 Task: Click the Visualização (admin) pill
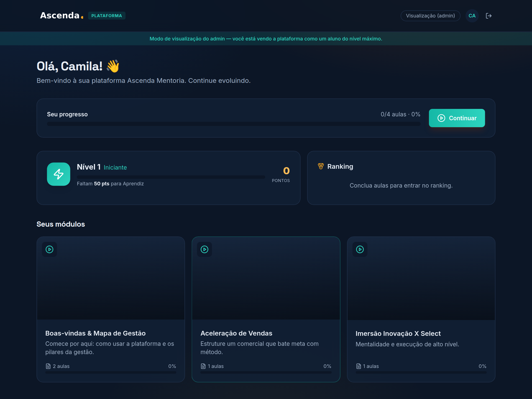(x=430, y=16)
